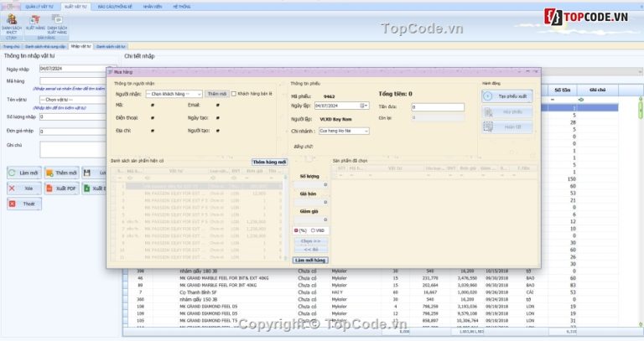Screen dimensions: 644x341
Task: Click the orange icon on Thêm mới
Action: tap(49, 173)
